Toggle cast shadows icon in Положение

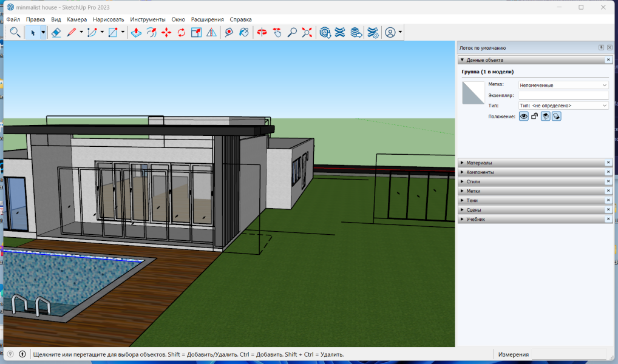[546, 116]
